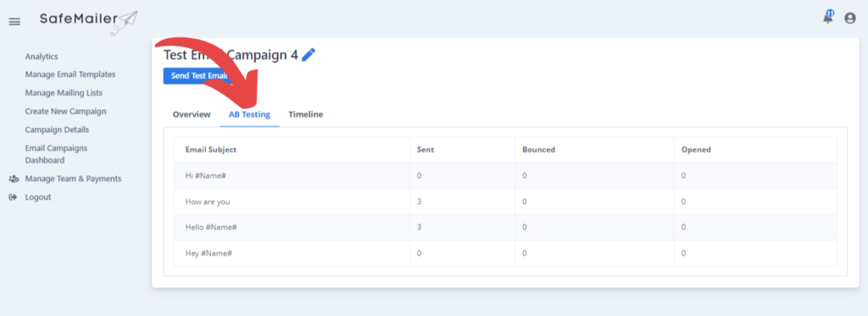Click Bounced value in 'How are you' row
Image resolution: width=868 pixels, height=316 pixels.
524,202
